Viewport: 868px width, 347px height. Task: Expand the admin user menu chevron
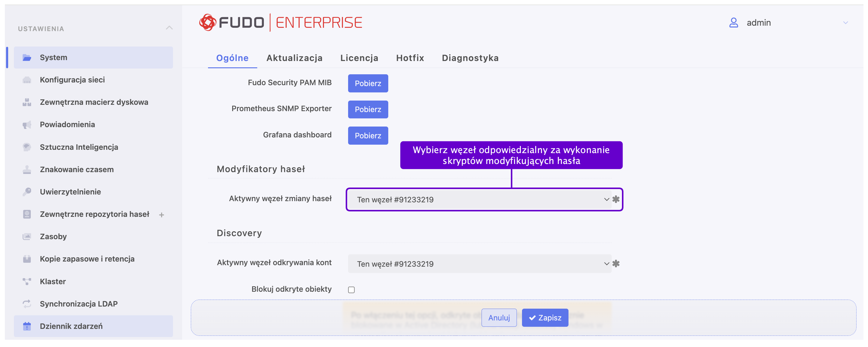pyautogui.click(x=845, y=23)
